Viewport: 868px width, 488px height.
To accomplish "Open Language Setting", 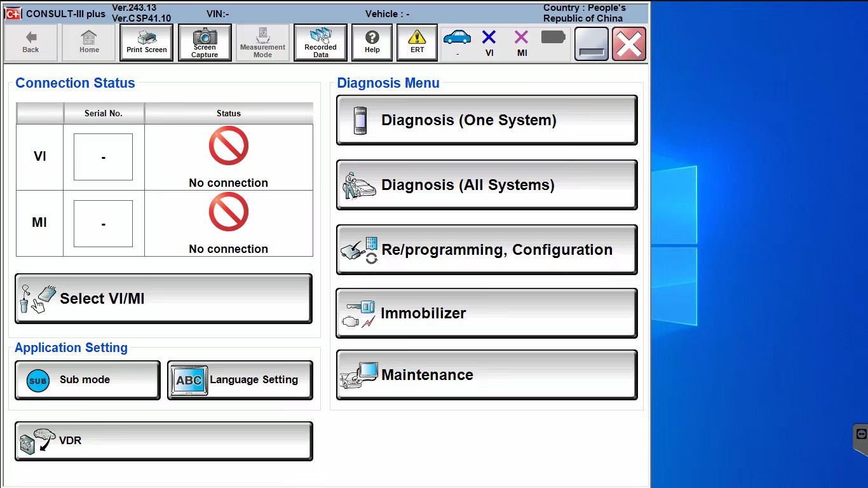I will tap(240, 380).
